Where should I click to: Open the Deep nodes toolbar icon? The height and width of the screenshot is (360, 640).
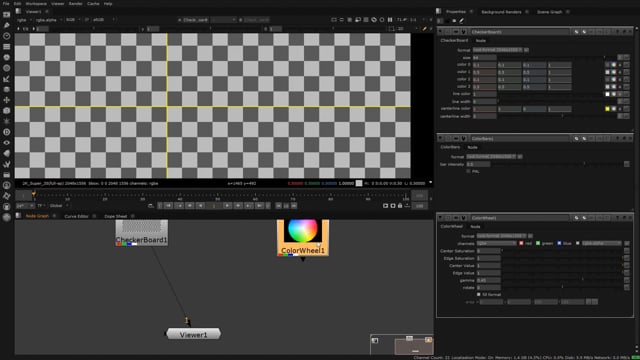pyautogui.click(x=7, y=132)
